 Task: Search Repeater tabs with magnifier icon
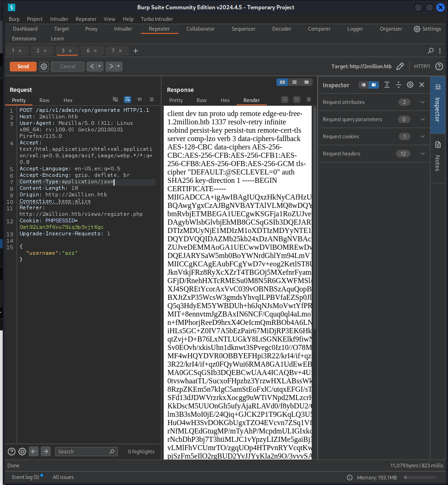pyautogui.click(x=430, y=51)
